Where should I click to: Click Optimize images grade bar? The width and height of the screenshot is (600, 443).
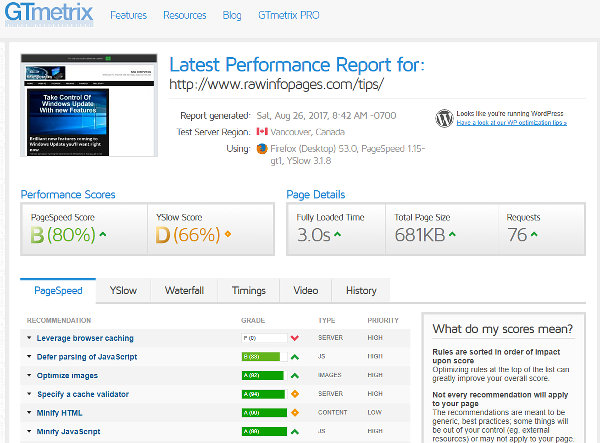coord(264,375)
